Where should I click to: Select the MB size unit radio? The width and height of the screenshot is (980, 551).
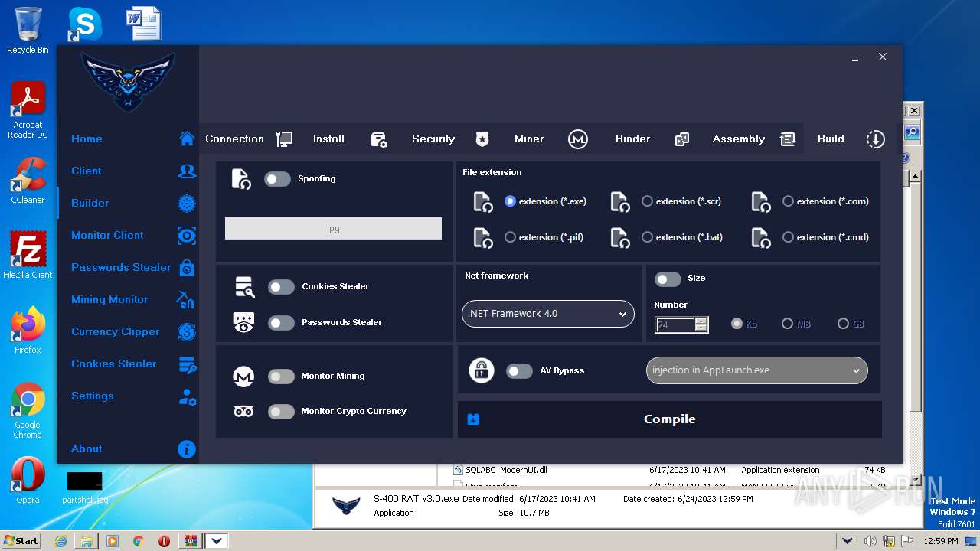(787, 324)
